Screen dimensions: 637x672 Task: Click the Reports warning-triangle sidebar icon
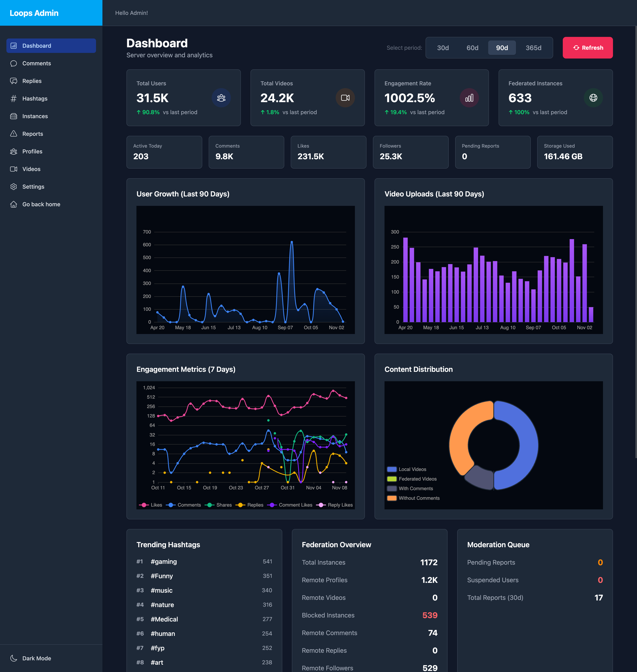14,134
